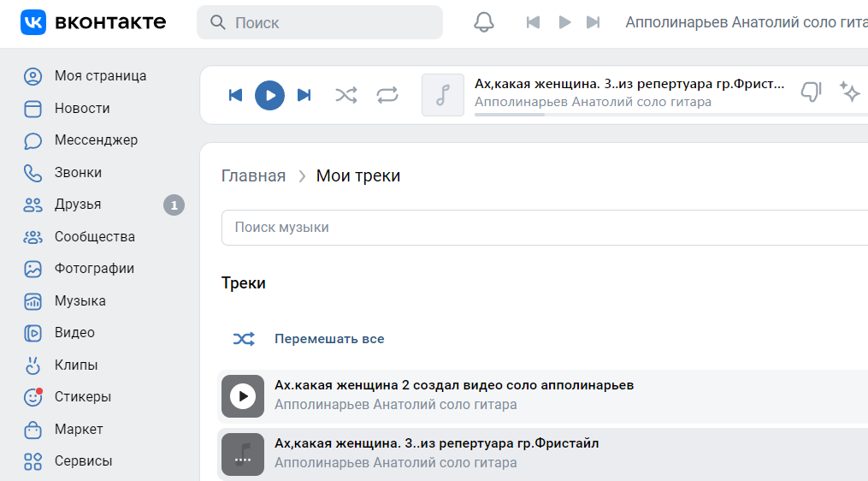Play track Ах.какая женщина 2 via cover
Image resolution: width=868 pixels, height=481 pixels.
tap(243, 396)
